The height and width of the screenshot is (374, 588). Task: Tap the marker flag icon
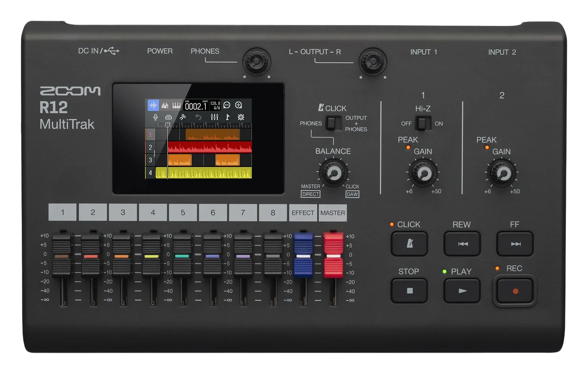pyautogui.click(x=228, y=117)
